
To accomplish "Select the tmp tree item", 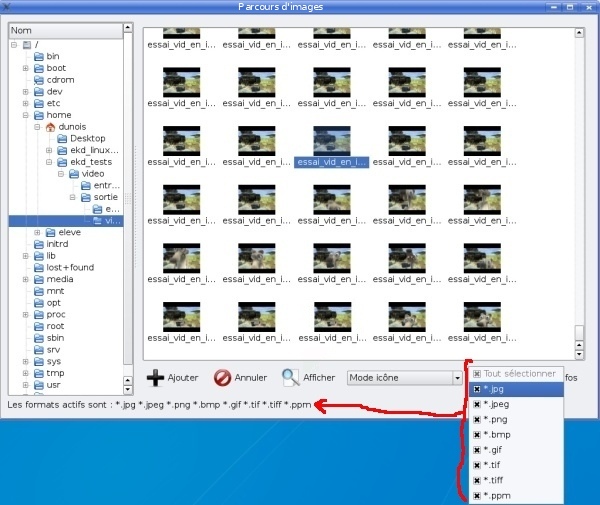I will 55,373.
